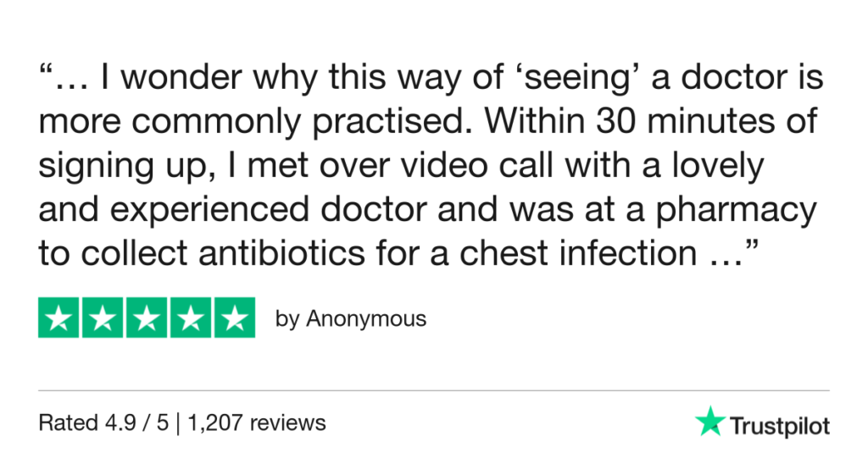868x453 pixels.
Task: Click the fourth green rating star
Action: click(190, 318)
